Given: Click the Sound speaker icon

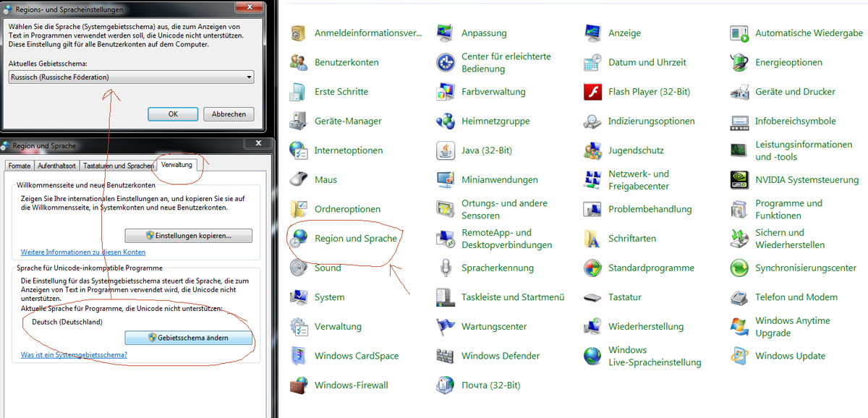Looking at the screenshot, I should pos(299,268).
